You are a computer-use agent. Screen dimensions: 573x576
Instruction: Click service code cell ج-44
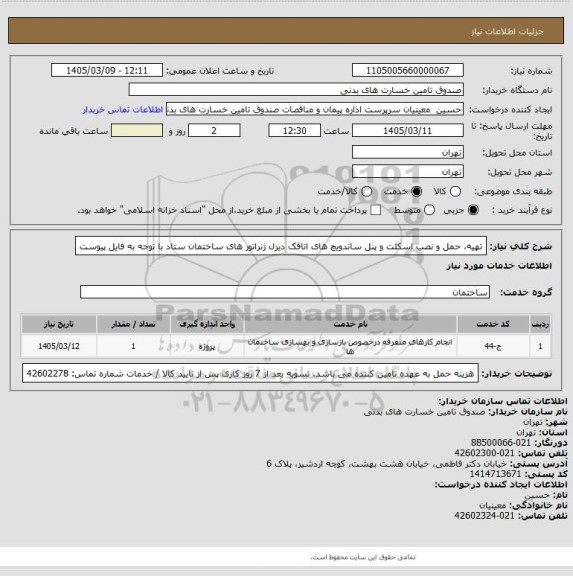[493, 346]
